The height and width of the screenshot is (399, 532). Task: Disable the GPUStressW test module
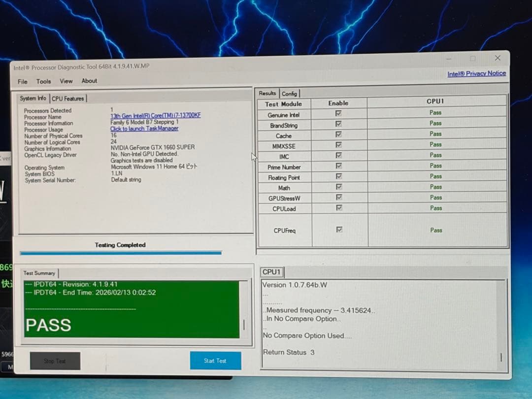[x=338, y=197]
